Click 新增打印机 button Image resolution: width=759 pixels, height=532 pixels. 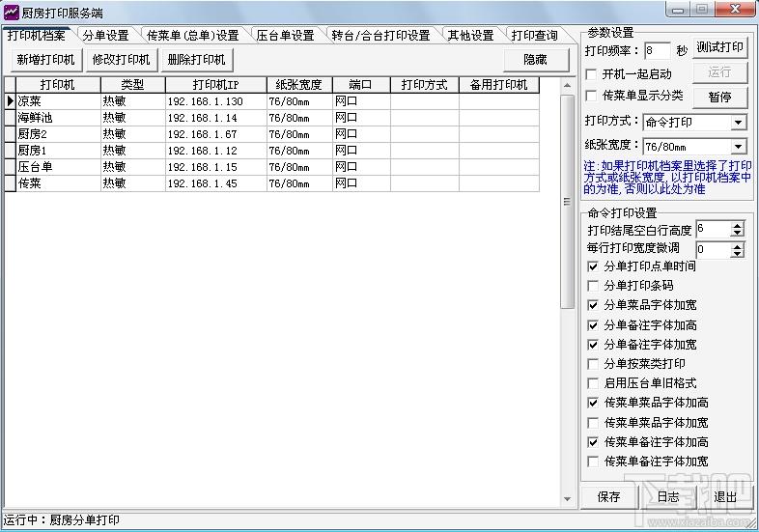click(x=46, y=60)
